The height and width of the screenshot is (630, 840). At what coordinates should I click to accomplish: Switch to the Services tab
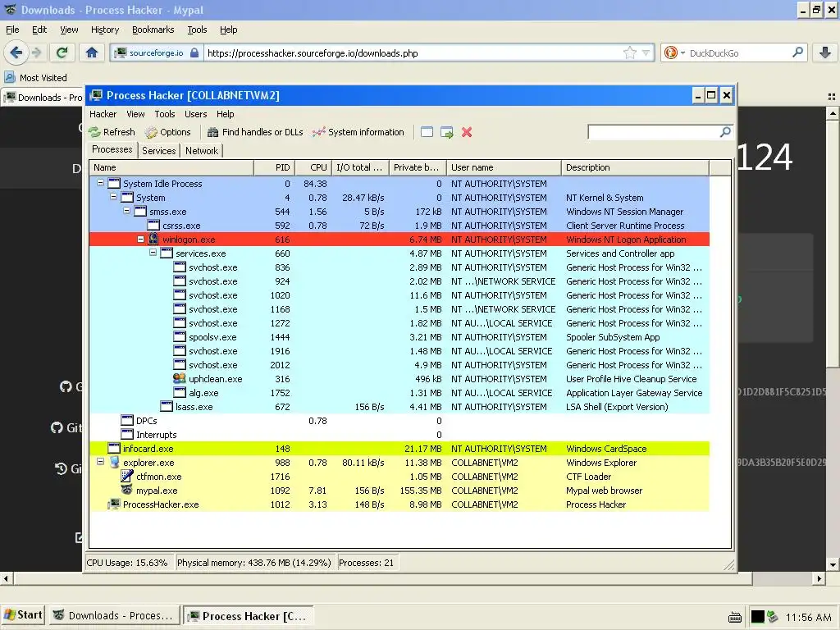point(158,151)
